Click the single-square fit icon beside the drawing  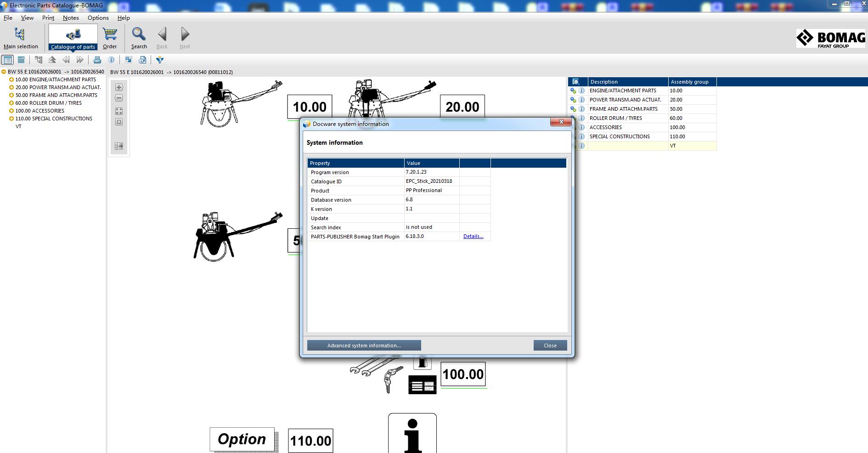(x=119, y=122)
